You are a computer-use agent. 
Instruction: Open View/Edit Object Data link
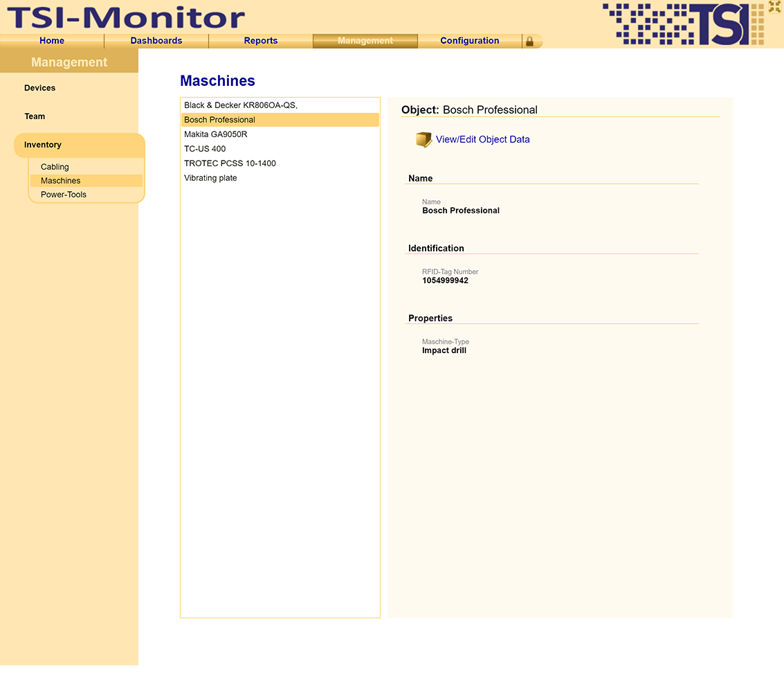point(482,140)
